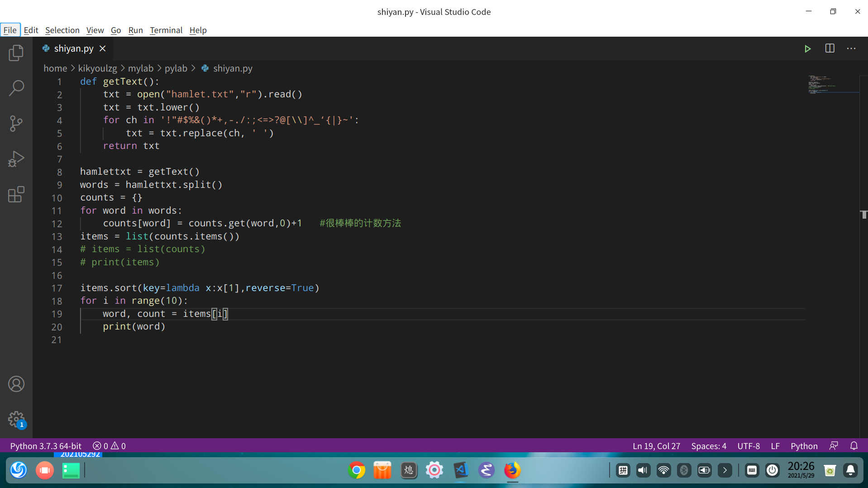Viewport: 868px width, 488px height.
Task: Click Python 3.7.3 64-bit interpreter selector
Action: point(46,446)
